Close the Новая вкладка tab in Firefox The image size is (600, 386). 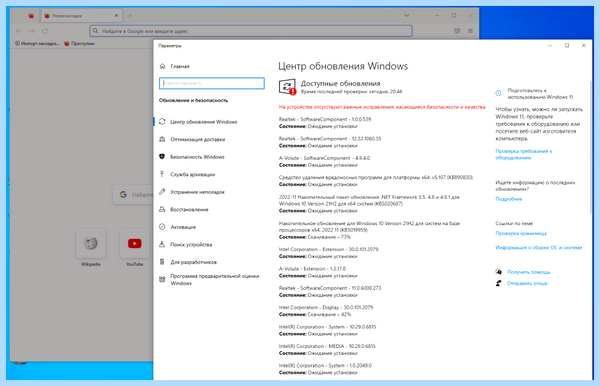pyautogui.click(x=116, y=16)
